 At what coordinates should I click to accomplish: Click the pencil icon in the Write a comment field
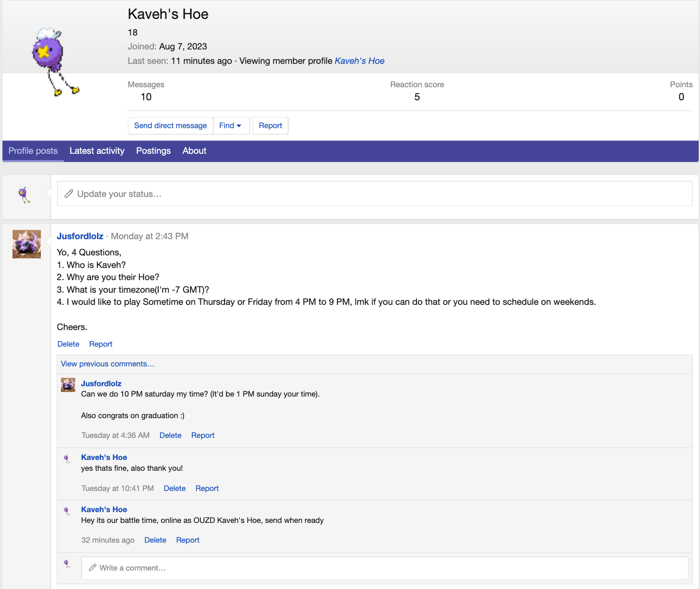pyautogui.click(x=93, y=568)
